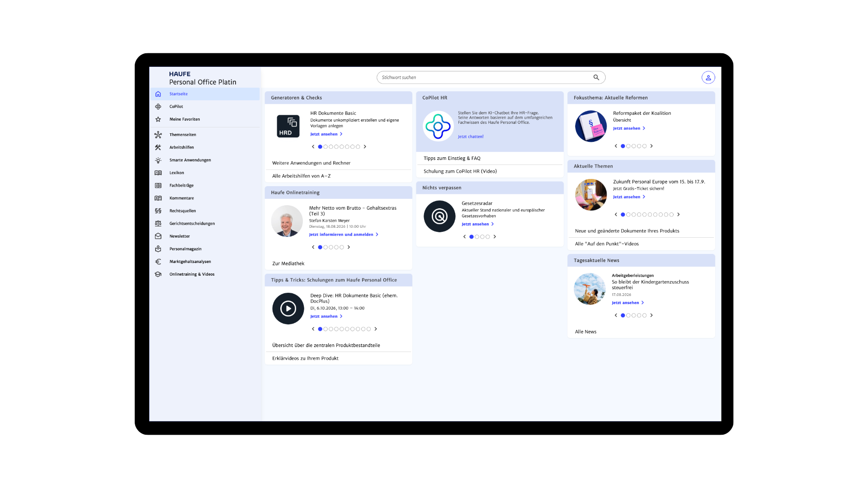868x488 pixels.
Task: Click the HRD document generator icon
Action: pos(288,126)
